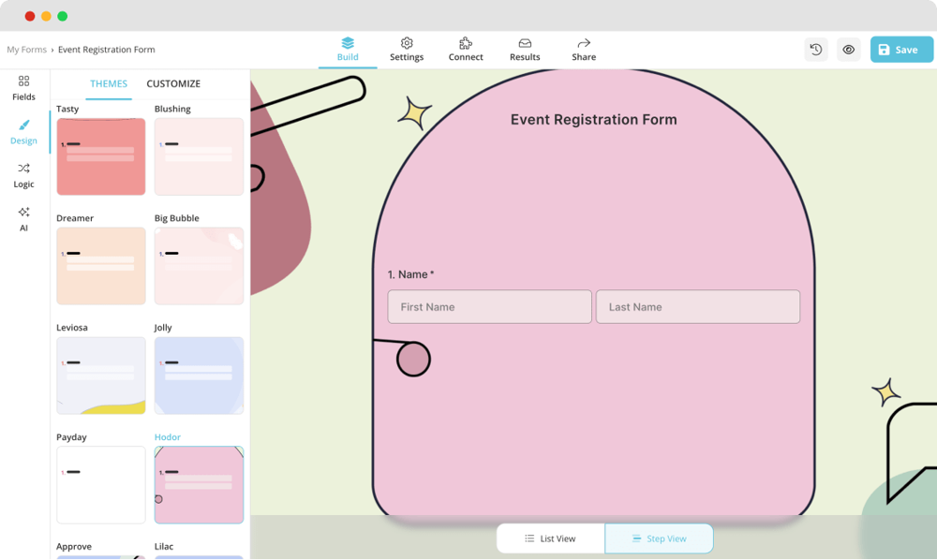Screen dimensions: 937x560
Task: Apply the Tasty theme thumbnail
Action: click(x=101, y=156)
